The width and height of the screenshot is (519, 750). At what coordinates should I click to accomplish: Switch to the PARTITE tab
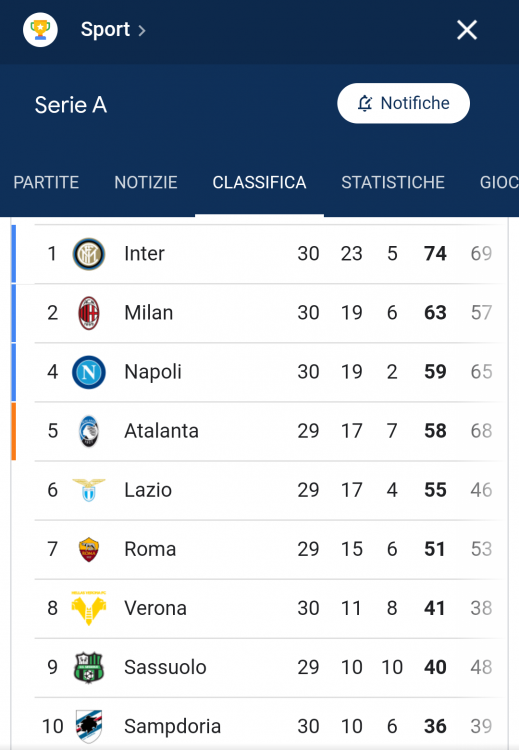click(46, 182)
